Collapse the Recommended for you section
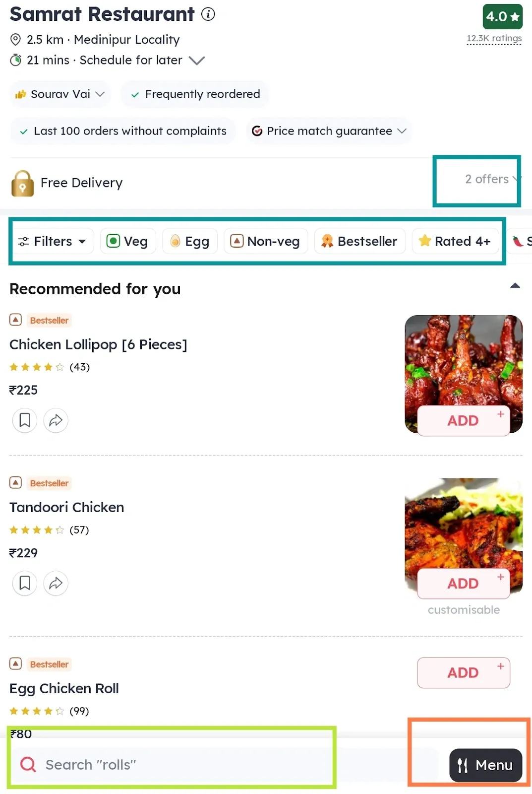Screen dimensions: 532x794 (515, 285)
